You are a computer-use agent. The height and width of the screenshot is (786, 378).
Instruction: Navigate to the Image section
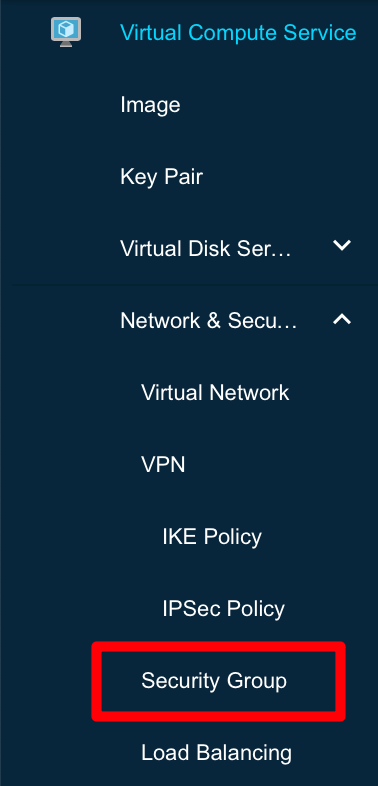point(150,105)
